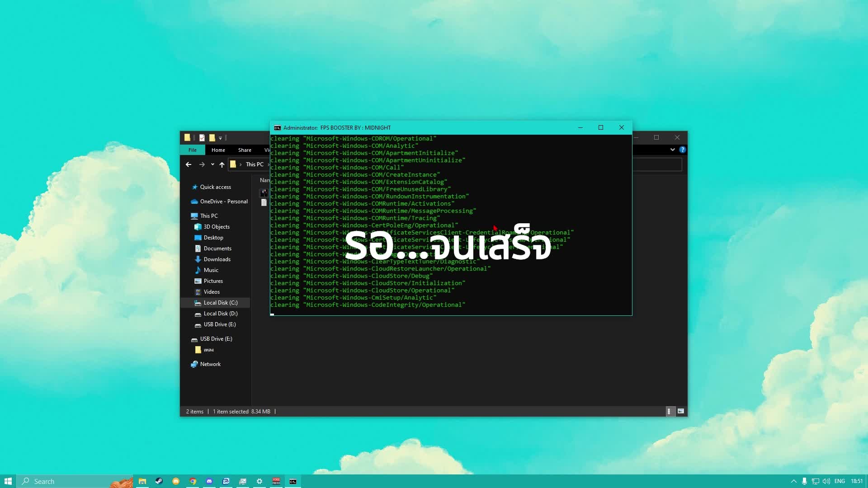Image resolution: width=868 pixels, height=488 pixels.
Task: Click the Windows Start button
Action: tap(8, 481)
